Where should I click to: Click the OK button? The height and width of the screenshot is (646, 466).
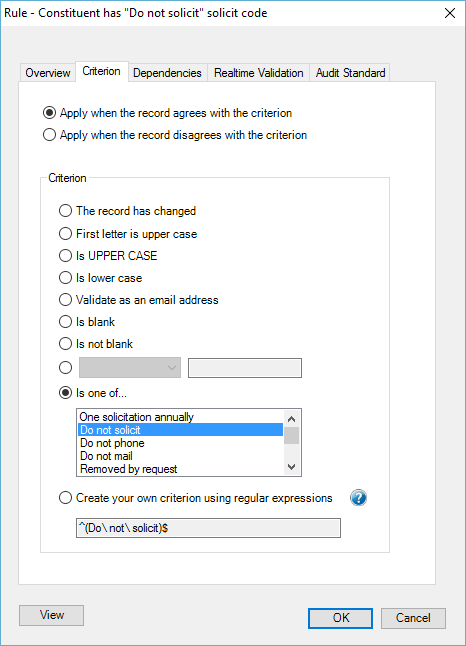(340, 618)
